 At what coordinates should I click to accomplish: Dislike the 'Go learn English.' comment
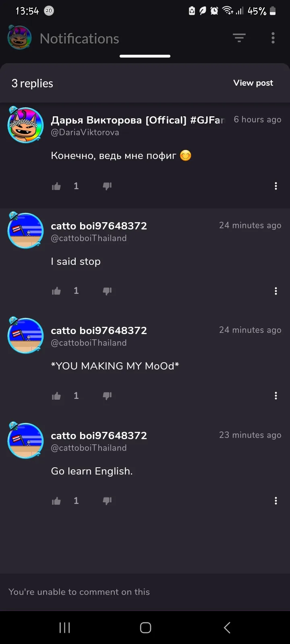click(107, 501)
